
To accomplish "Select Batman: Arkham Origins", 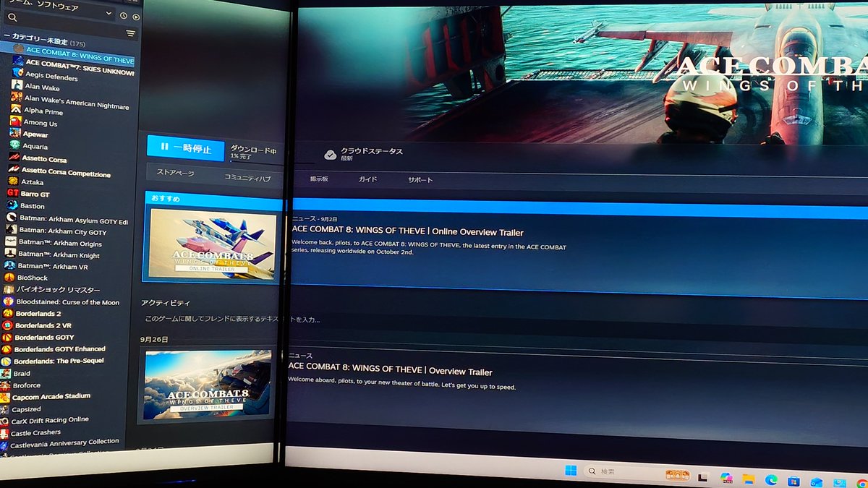I will point(59,244).
